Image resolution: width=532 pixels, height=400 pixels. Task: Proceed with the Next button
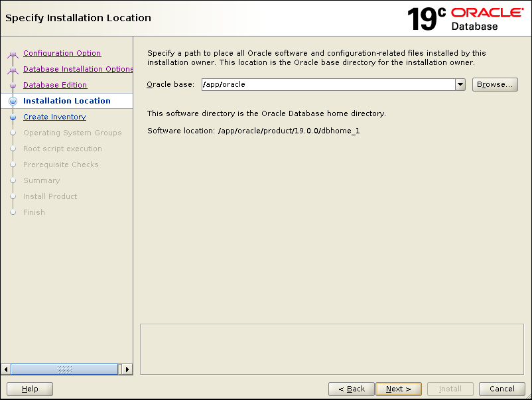pyautogui.click(x=399, y=389)
